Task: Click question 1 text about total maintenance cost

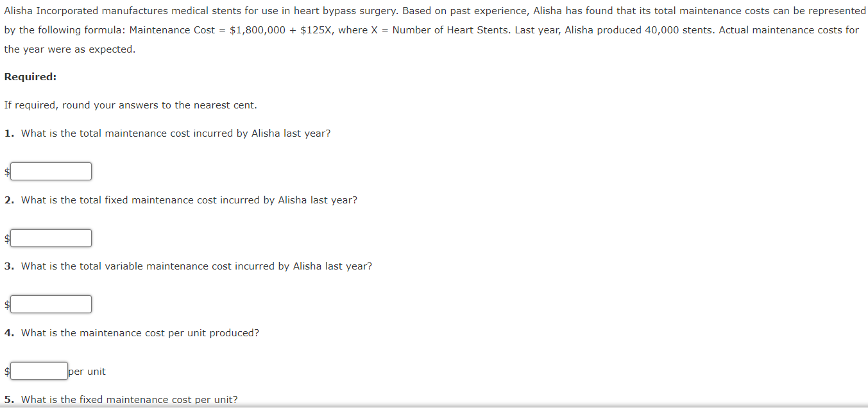Action: pos(175,133)
